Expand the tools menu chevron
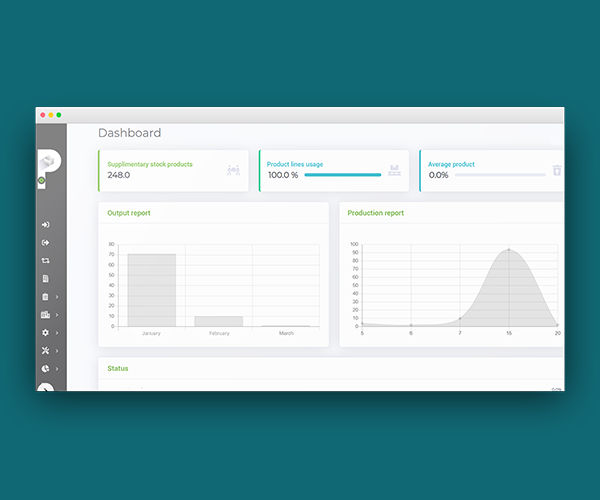 [x=57, y=351]
